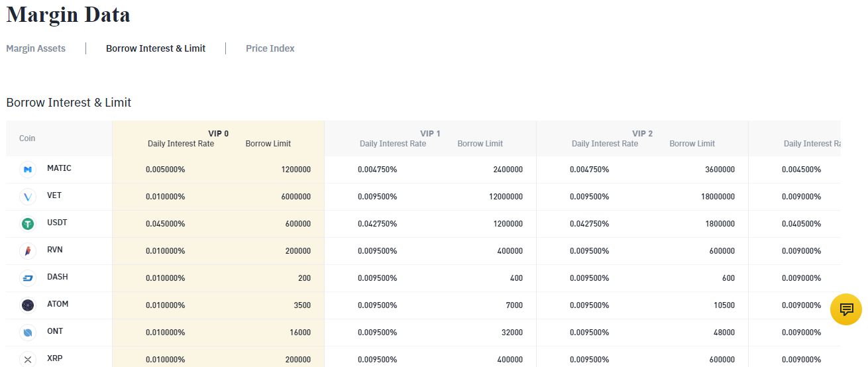This screenshot has height=367, width=868.
Task: Click the VIP 1 column header
Action: click(430, 133)
